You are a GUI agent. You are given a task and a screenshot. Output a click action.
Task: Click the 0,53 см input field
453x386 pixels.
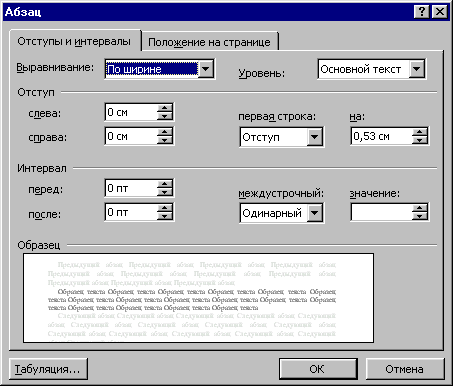tap(381, 136)
